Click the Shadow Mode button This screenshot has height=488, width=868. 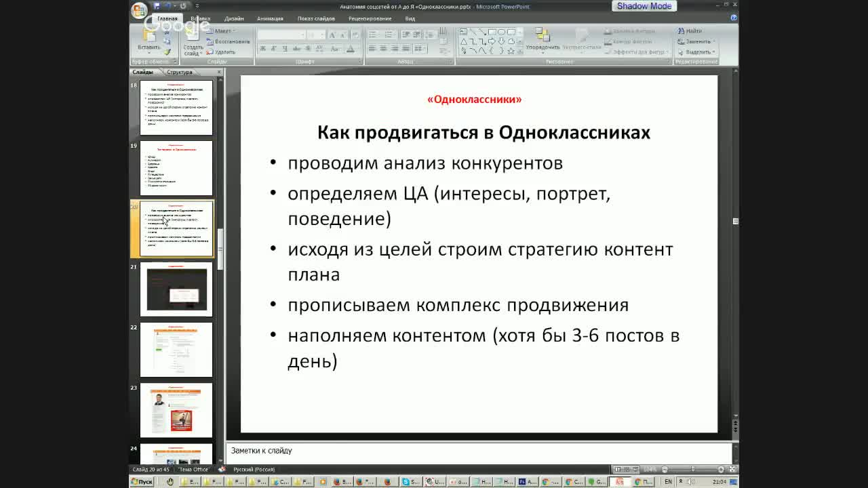tap(643, 5)
